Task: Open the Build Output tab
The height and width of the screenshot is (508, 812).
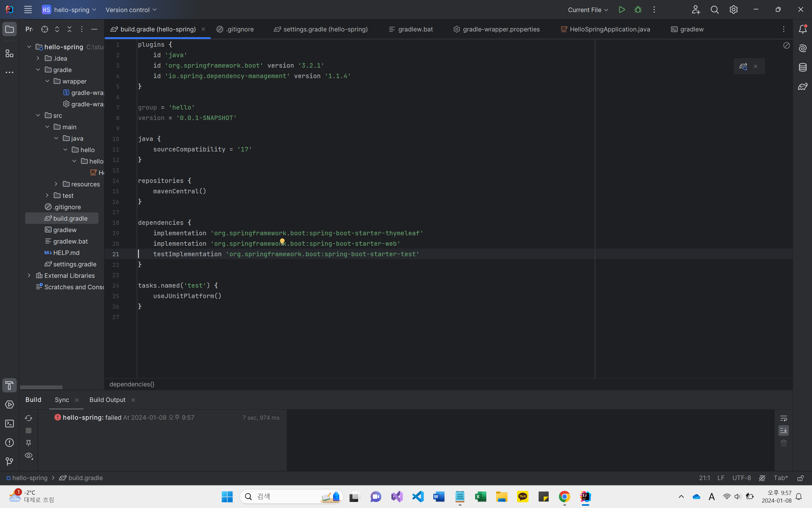Action: 108,399
